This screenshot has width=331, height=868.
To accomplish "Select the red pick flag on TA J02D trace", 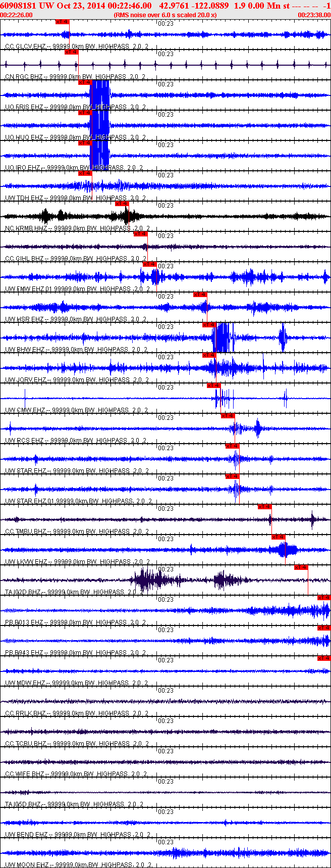I will click(x=301, y=567).
